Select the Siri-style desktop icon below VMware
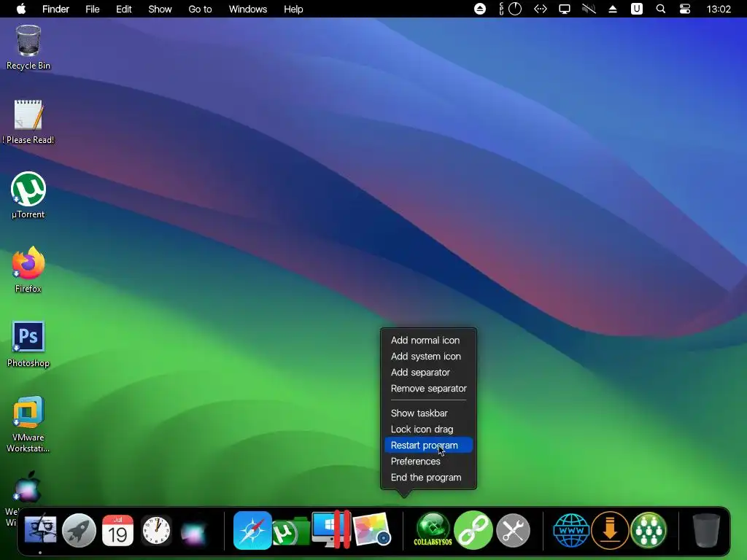Image resolution: width=747 pixels, height=560 pixels. click(x=28, y=488)
